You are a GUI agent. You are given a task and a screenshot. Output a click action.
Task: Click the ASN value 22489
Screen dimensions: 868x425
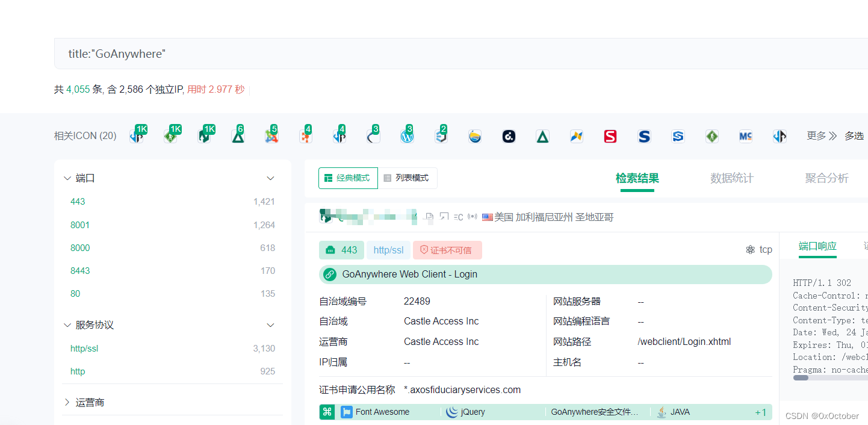[x=417, y=301]
